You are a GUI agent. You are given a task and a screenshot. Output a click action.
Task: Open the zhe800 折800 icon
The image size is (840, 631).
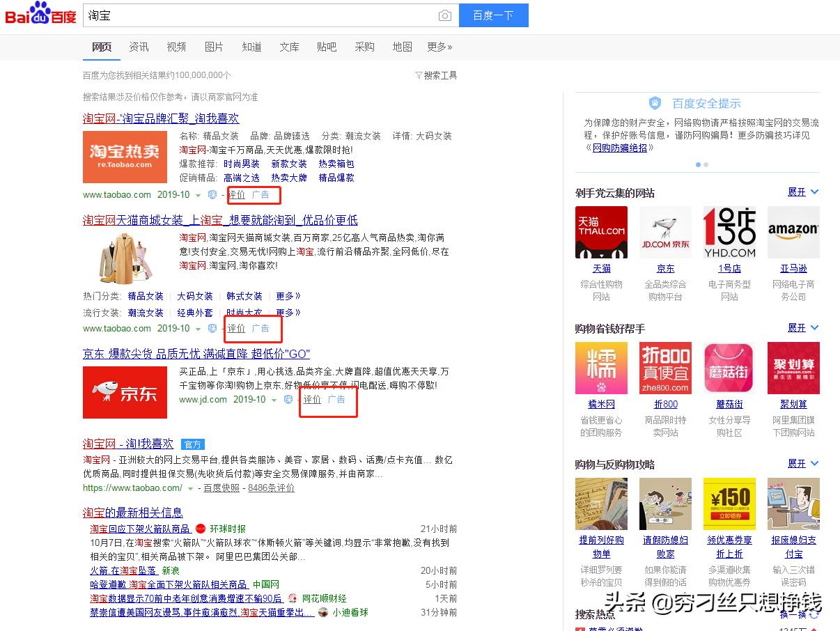point(665,368)
